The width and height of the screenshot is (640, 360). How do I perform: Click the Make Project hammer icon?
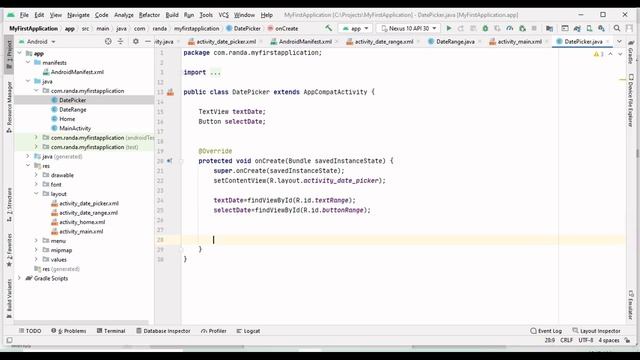[329, 28]
